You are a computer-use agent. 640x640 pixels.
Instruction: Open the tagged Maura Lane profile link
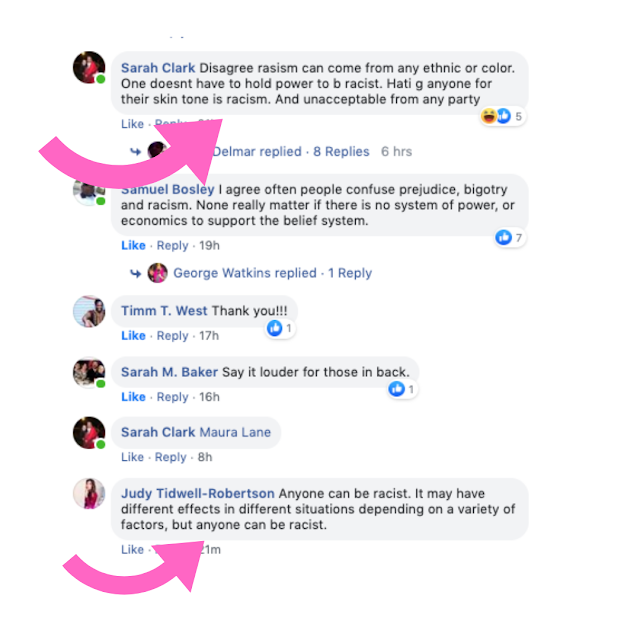coord(235,432)
